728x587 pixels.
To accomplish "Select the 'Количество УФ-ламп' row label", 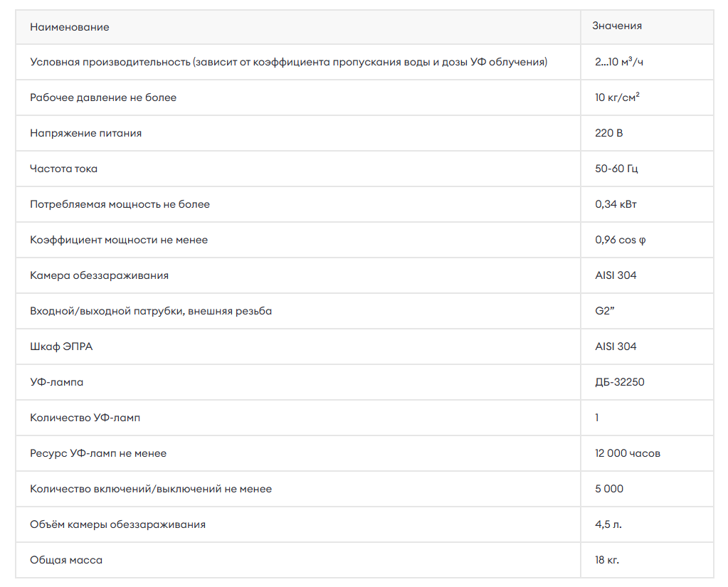I will (x=85, y=418).
